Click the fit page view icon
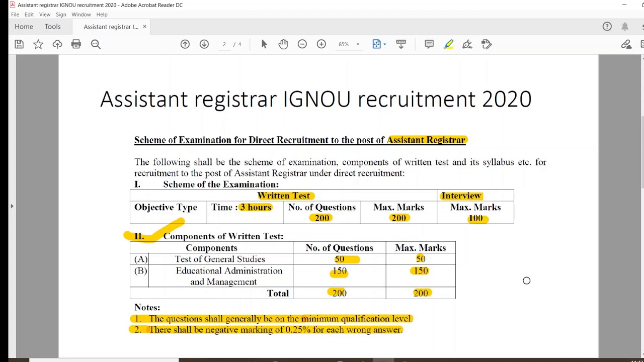The height and width of the screenshot is (362, 644). tap(377, 44)
